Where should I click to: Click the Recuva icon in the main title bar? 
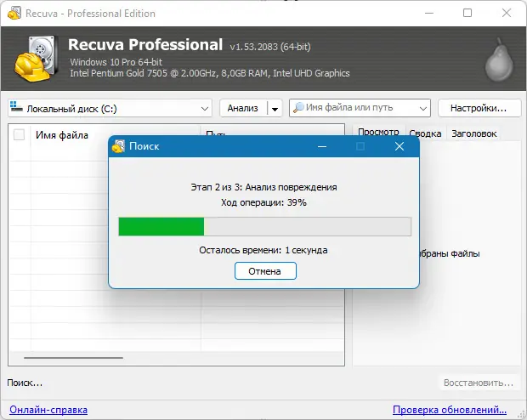14,13
